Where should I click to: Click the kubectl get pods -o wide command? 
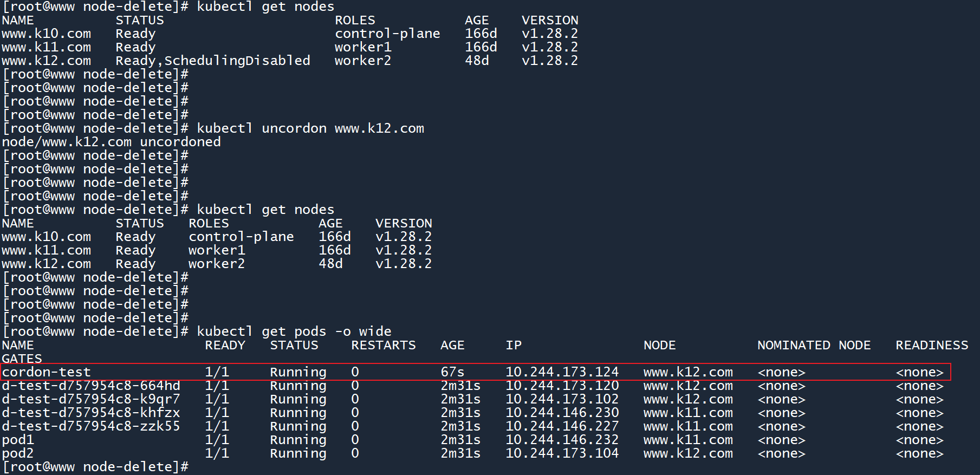(x=294, y=331)
